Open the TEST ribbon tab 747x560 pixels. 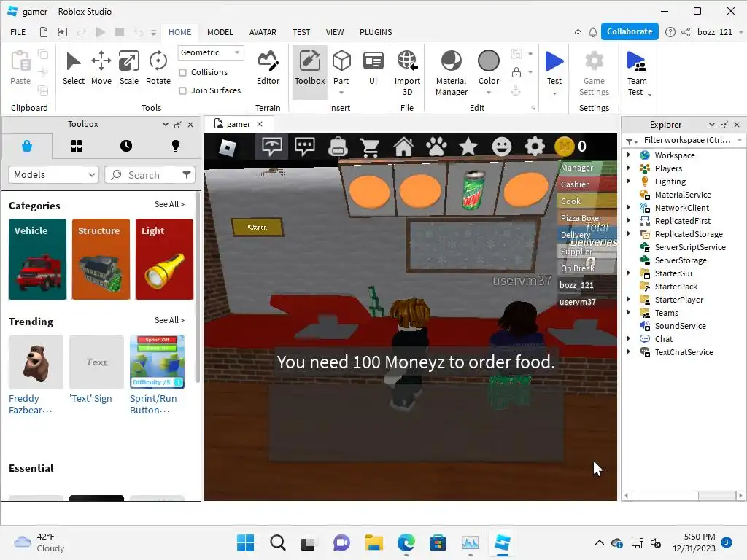tap(301, 32)
